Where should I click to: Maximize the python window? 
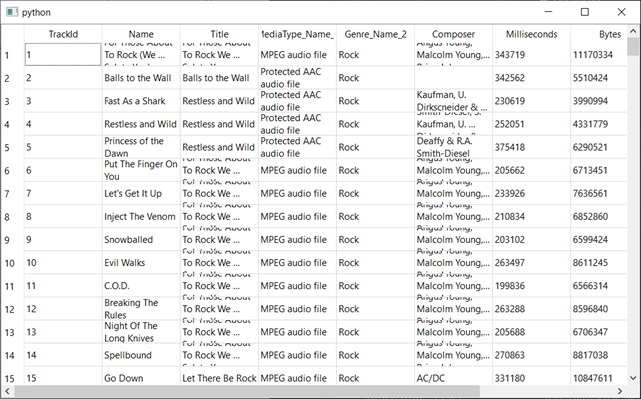585,12
